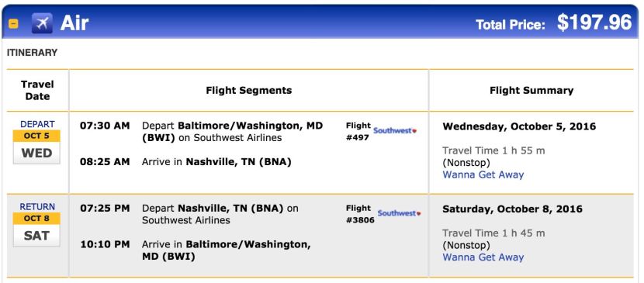Open the return Wanna Get Away fare link
644x283 pixels.
click(x=483, y=257)
